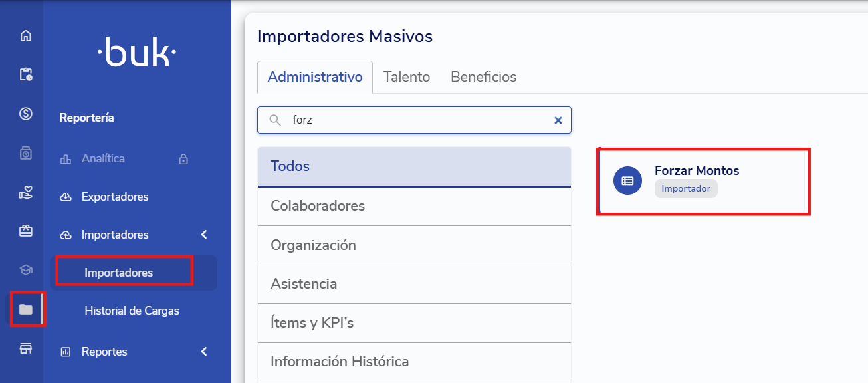Switch to the Beneficios tab

483,77
